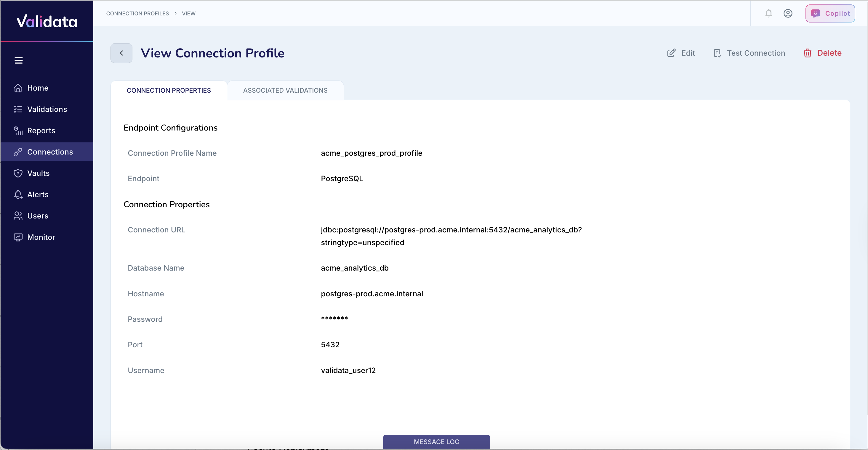Click the Delete trash icon
The image size is (868, 450).
tap(807, 53)
